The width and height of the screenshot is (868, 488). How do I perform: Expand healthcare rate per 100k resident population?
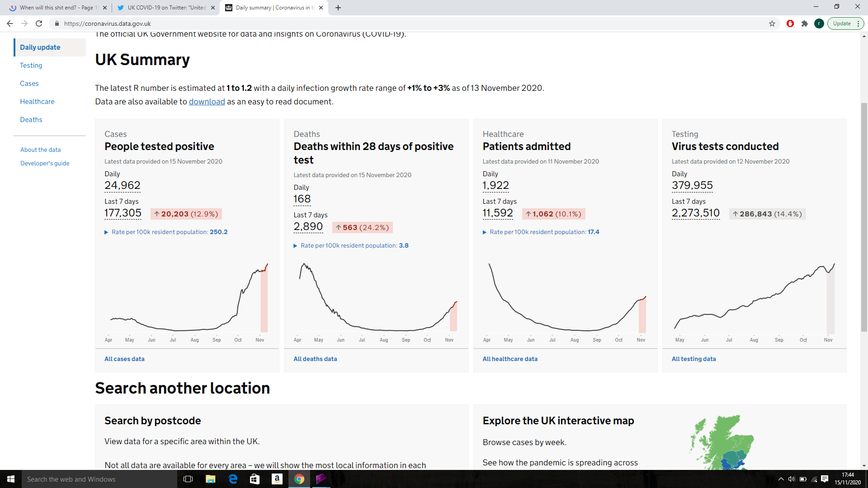[541, 232]
